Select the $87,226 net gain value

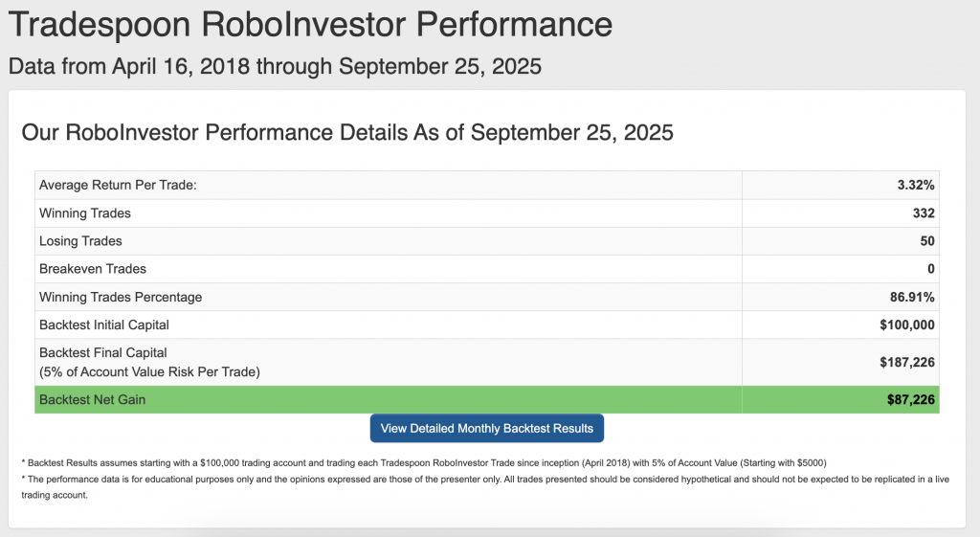(911, 400)
